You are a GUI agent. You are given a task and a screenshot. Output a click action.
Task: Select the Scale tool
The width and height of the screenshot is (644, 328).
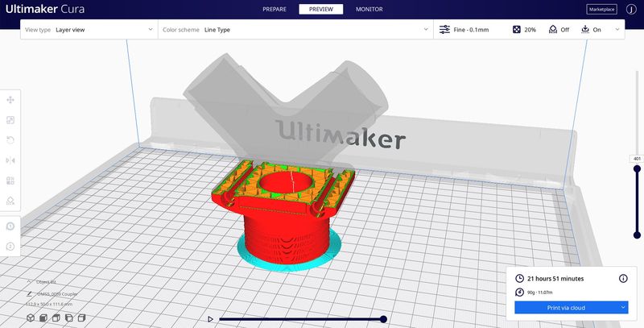tap(10, 120)
